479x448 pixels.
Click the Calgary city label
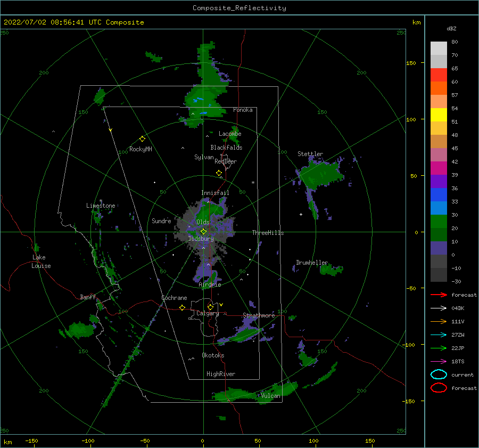pyautogui.click(x=208, y=313)
